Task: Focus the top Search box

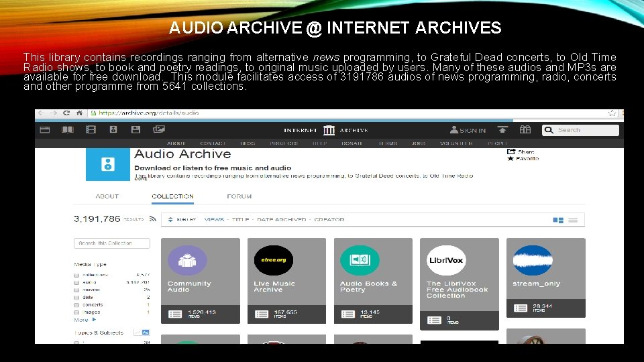Action: pyautogui.click(x=580, y=130)
